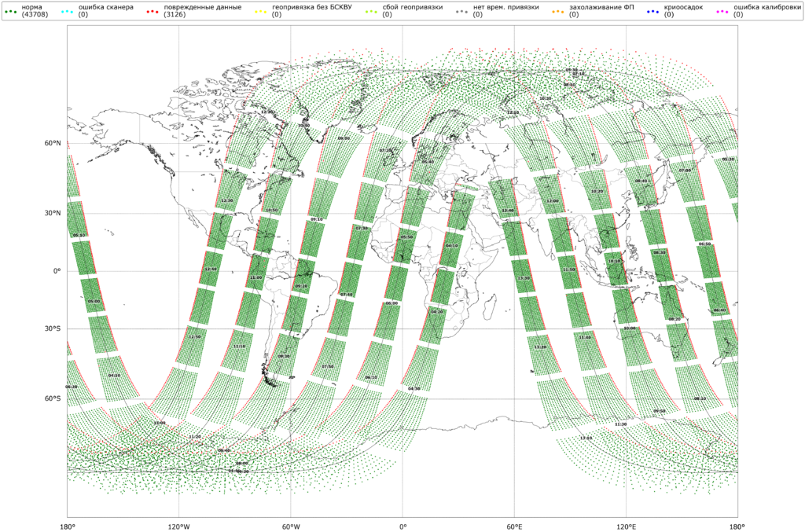The height and width of the screenshot is (532, 805).
Task: Click the 05:00 time label in Pacific
Action: [94, 301]
